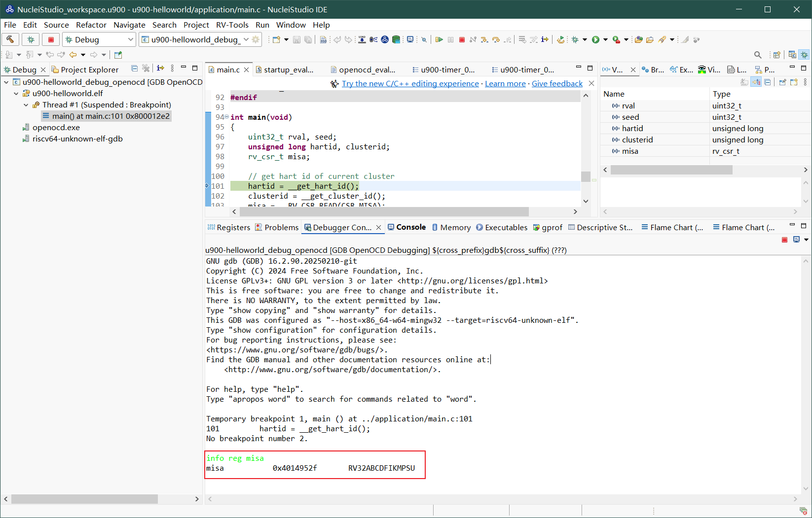This screenshot has width=812, height=518.
Task: Toggle Instruction Stepping Mode icon
Action: 545,39
